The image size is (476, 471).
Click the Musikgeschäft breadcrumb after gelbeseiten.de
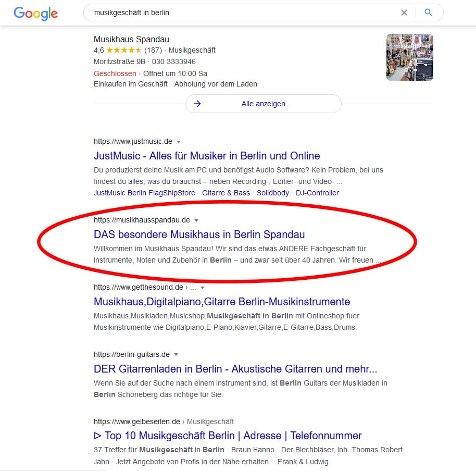coord(210,422)
